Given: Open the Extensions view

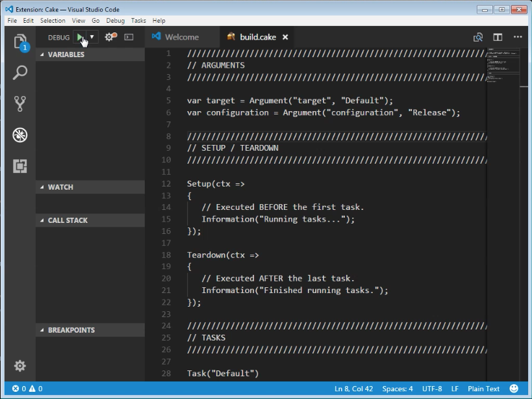Looking at the screenshot, I should click(x=20, y=166).
